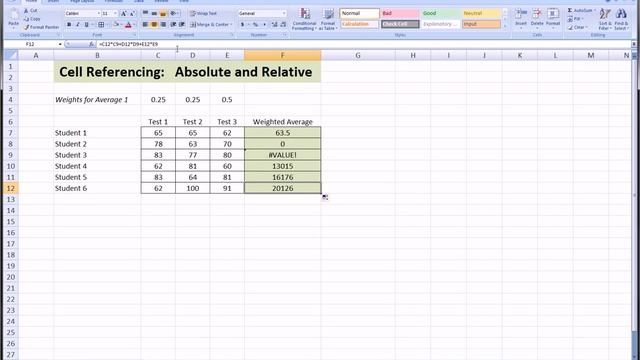Image resolution: width=640 pixels, height=360 pixels.
Task: Apply Accounting dollar number format
Action: tap(242, 25)
